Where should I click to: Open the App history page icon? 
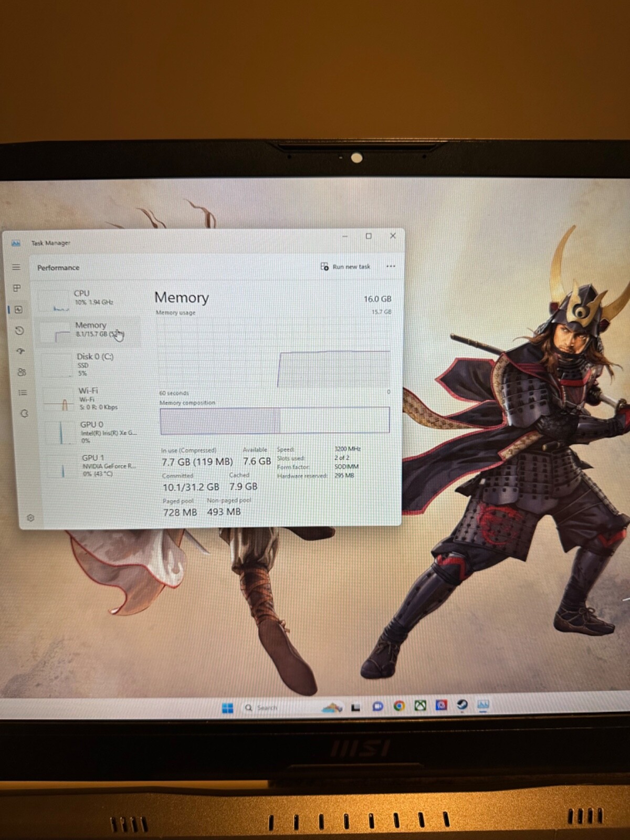(x=19, y=331)
